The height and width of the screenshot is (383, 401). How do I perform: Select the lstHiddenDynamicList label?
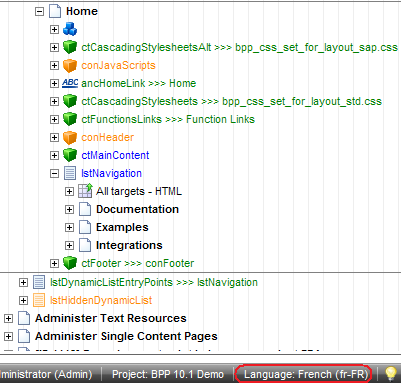coord(101,301)
